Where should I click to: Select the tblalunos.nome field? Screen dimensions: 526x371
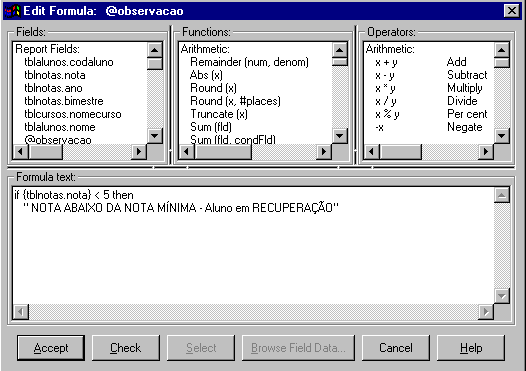tap(60, 127)
